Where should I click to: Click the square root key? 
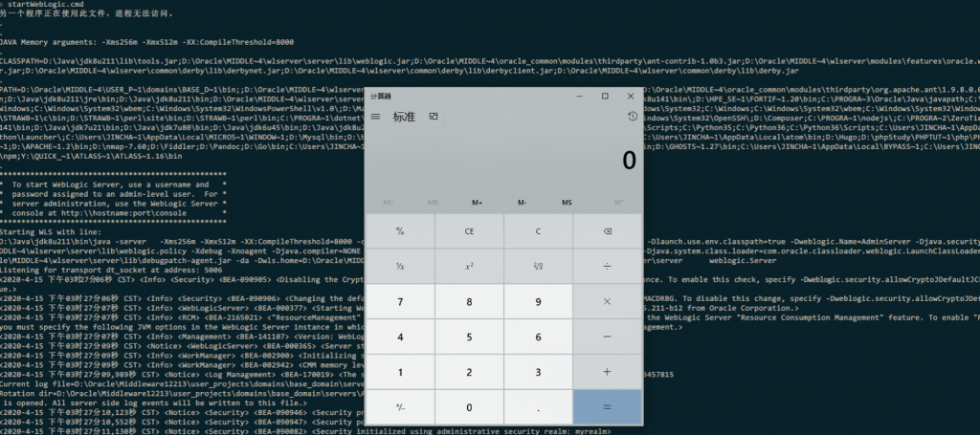coord(538,266)
